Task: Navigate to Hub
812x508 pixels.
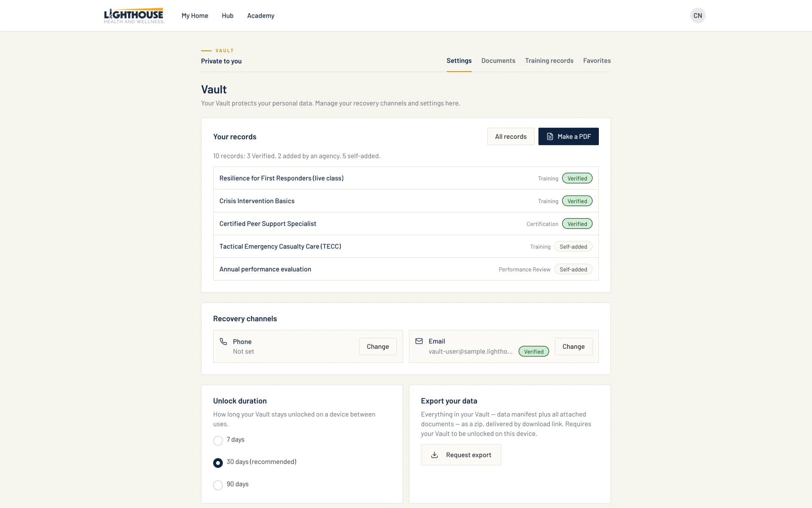Action: click(228, 16)
